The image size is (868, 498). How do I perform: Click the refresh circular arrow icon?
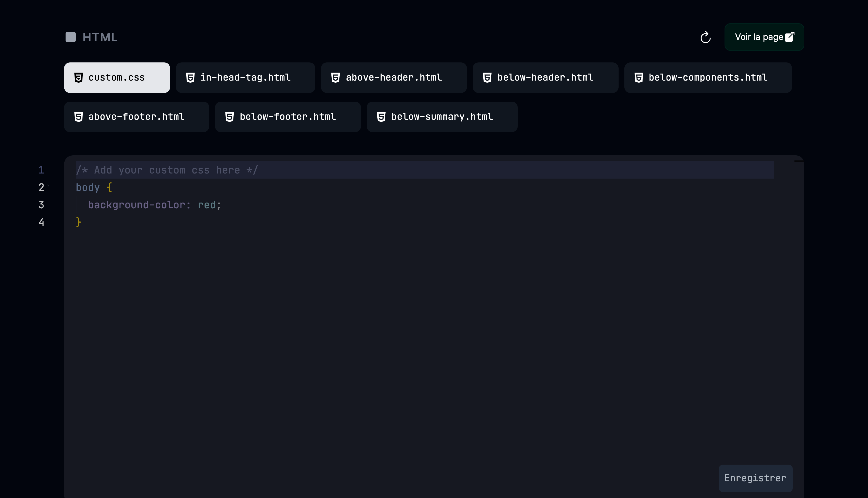pyautogui.click(x=705, y=37)
